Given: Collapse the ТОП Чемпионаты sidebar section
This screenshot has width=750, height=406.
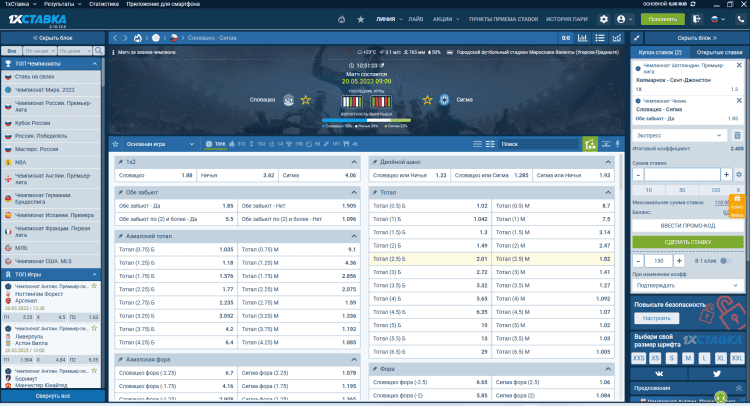Looking at the screenshot, I should click(x=95, y=63).
